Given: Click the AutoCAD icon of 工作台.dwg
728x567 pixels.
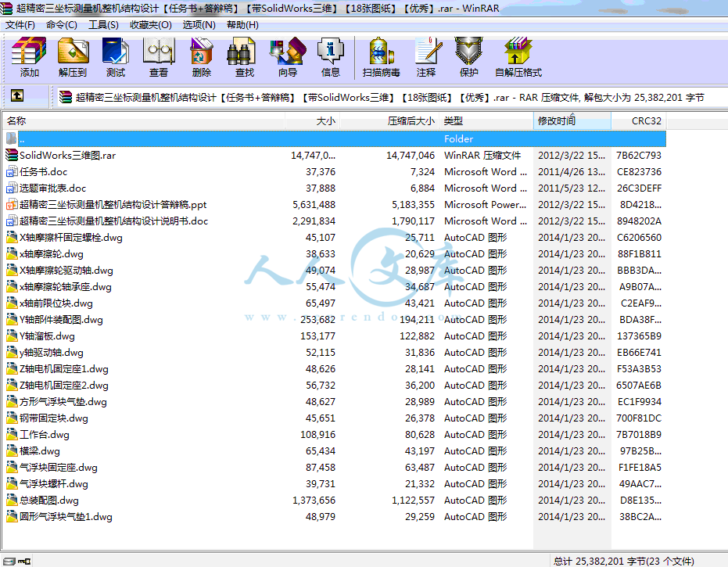Looking at the screenshot, I should point(12,435).
